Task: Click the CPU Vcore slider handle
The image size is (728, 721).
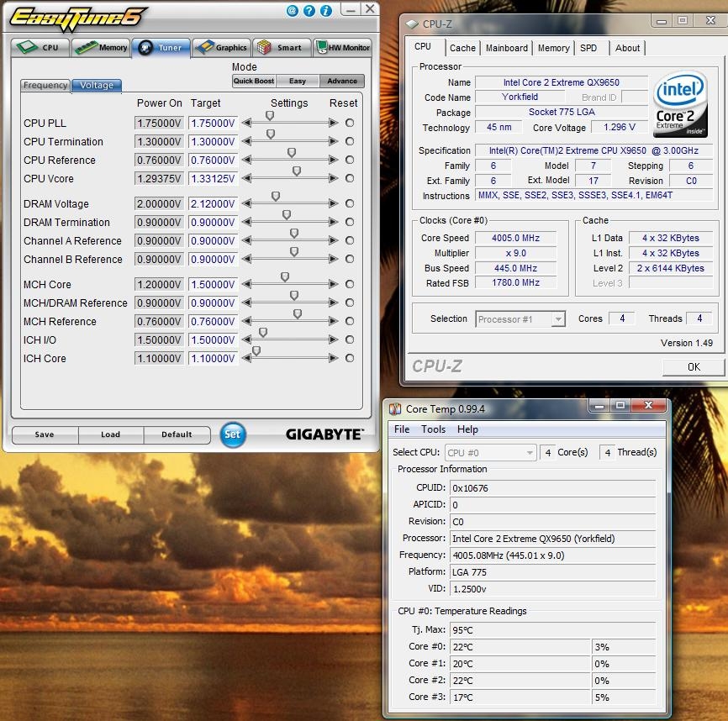Action: 297,171
